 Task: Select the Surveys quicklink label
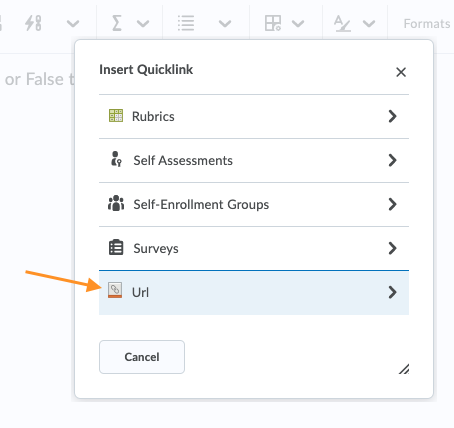coord(156,249)
